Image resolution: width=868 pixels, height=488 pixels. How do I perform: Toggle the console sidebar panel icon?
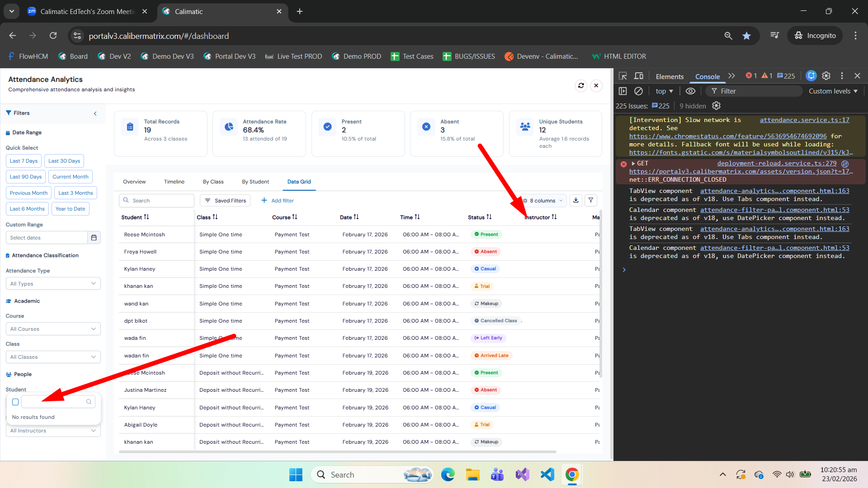tap(623, 91)
